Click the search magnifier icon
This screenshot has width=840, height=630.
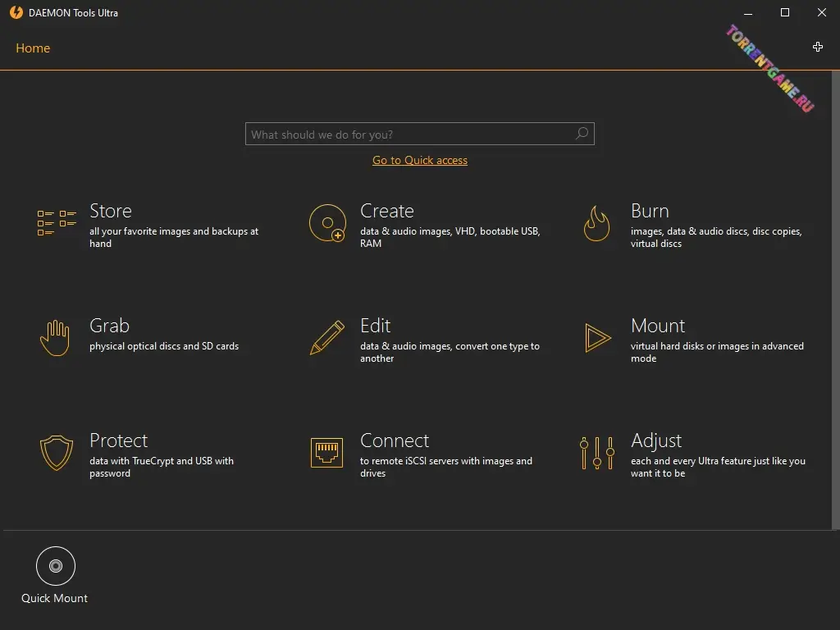point(582,134)
